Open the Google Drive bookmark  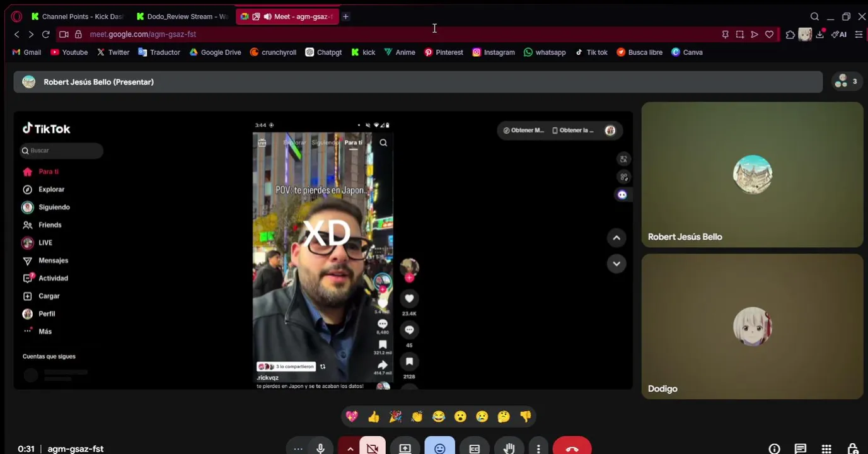[x=215, y=52]
